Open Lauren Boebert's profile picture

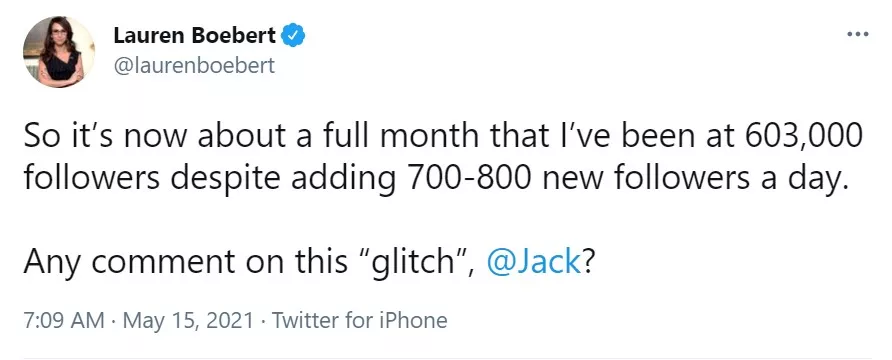pos(59,52)
